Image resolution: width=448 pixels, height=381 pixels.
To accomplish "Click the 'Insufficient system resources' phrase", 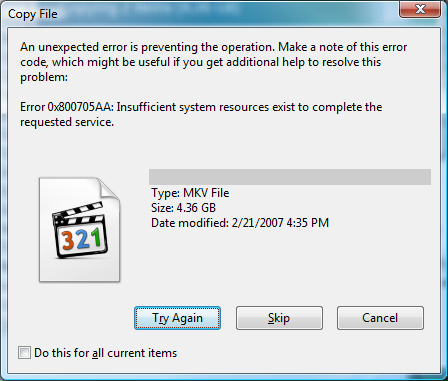I will (x=193, y=107).
